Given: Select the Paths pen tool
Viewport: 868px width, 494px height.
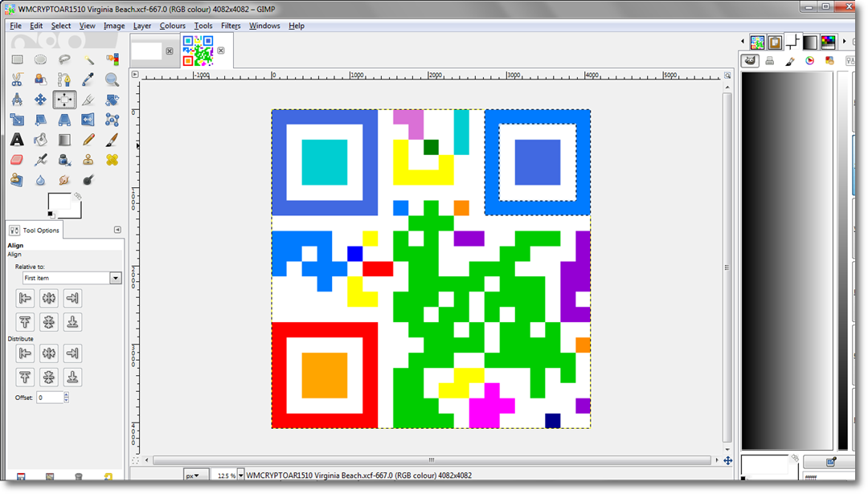Looking at the screenshot, I should tap(64, 80).
